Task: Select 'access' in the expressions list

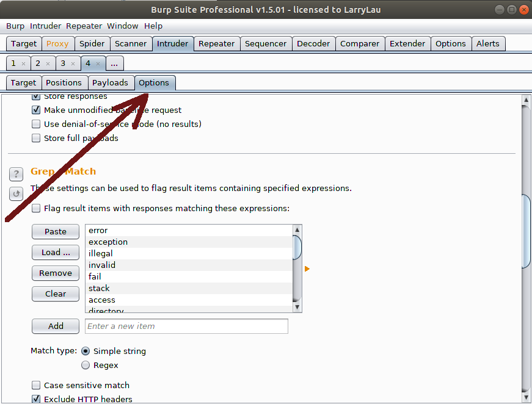Action: point(189,300)
